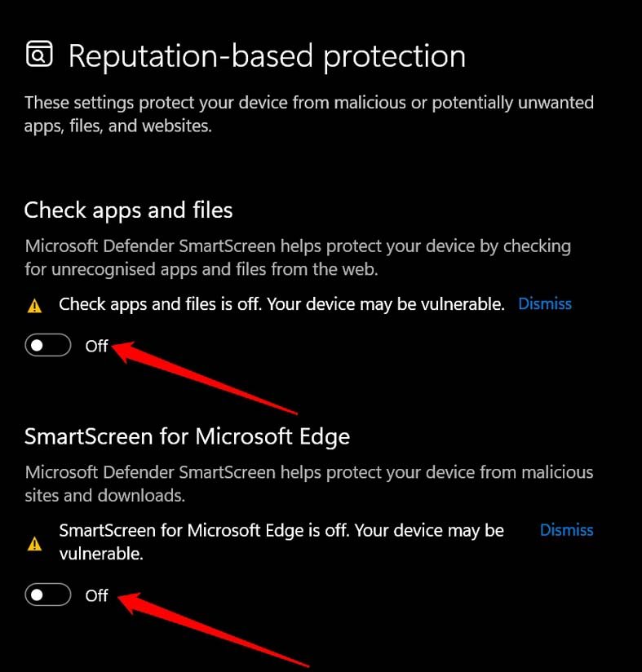
Task: Click the SmartScreen for Microsoft Edge heading
Action: tap(188, 436)
